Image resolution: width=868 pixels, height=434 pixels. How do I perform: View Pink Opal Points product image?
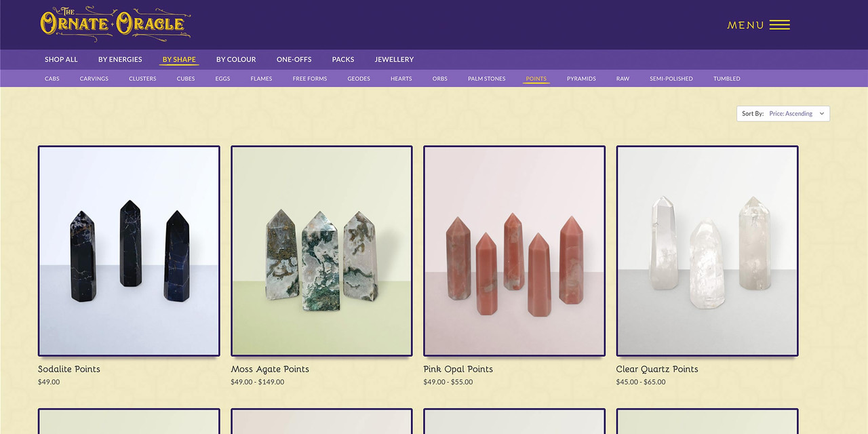pos(514,251)
